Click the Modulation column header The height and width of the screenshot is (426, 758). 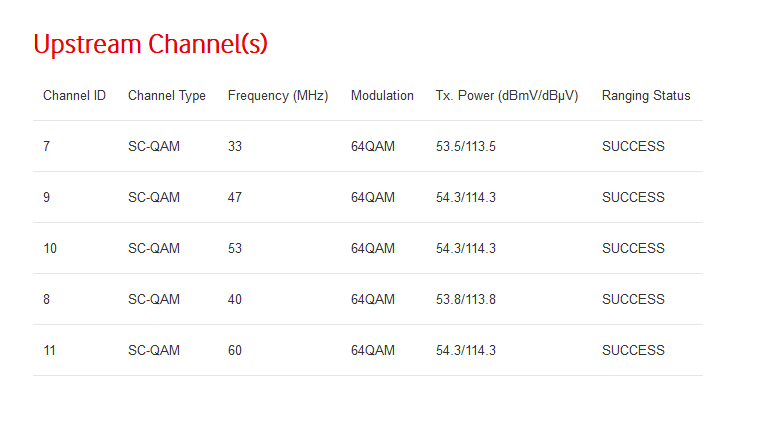382,95
